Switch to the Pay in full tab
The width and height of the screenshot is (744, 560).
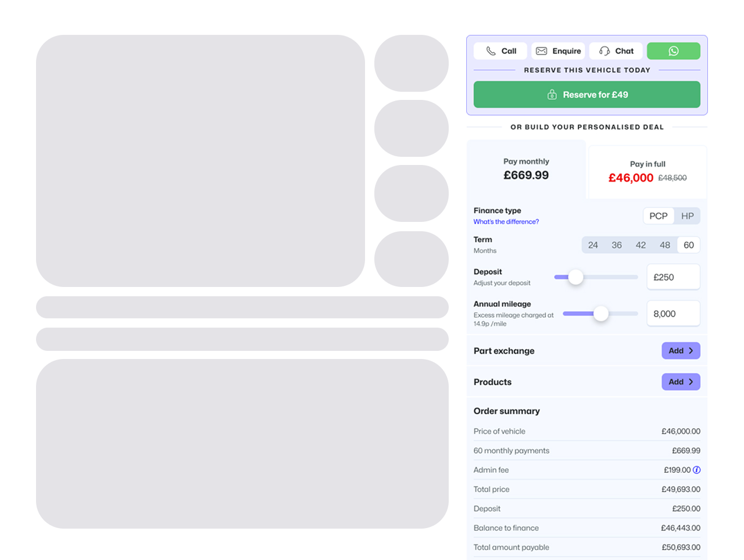tap(648, 172)
